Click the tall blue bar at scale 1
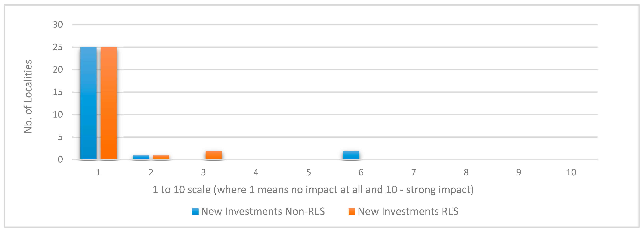Viewport: 644px width, 232px height. (88, 103)
